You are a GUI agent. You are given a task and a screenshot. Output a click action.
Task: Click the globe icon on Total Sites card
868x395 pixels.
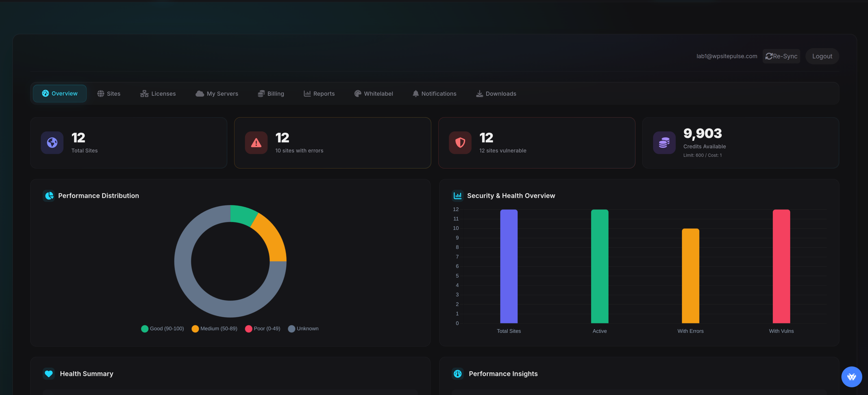click(x=52, y=143)
